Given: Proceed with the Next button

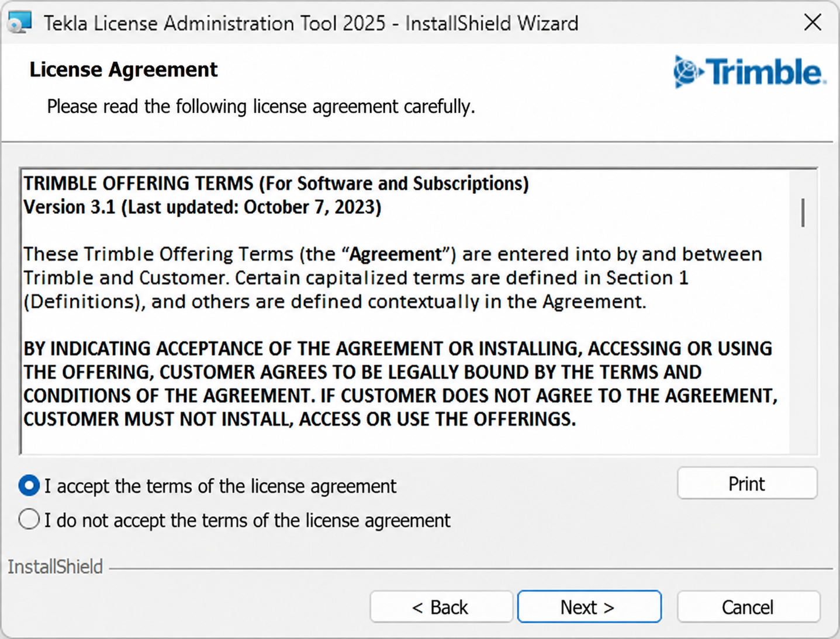Looking at the screenshot, I should 589,607.
